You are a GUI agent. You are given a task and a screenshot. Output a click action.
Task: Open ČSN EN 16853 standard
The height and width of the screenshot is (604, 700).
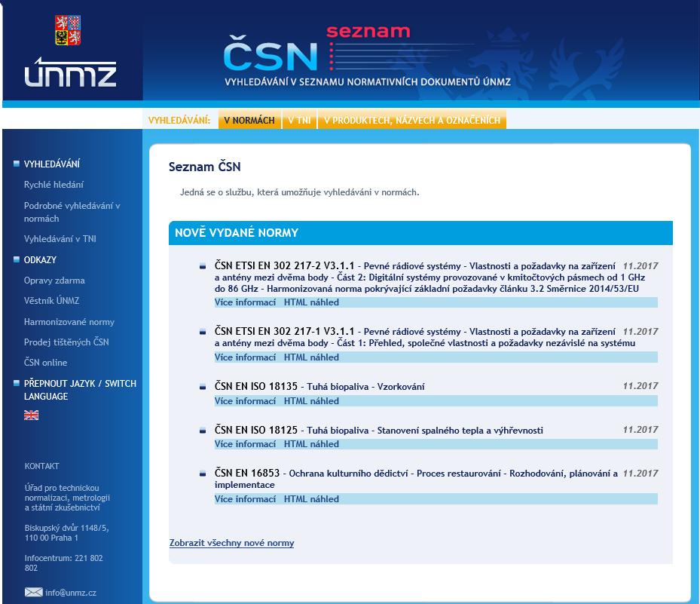click(x=247, y=473)
